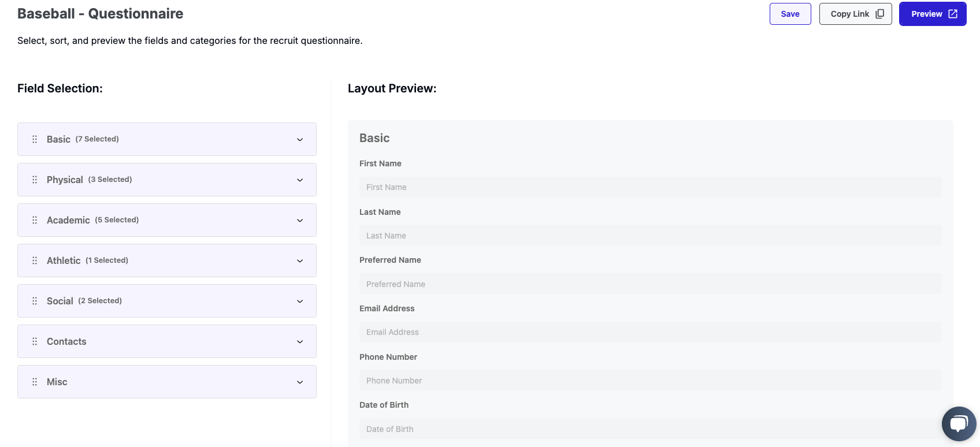Click the drag handle for Basic category
The height and width of the screenshot is (447, 980).
(35, 139)
